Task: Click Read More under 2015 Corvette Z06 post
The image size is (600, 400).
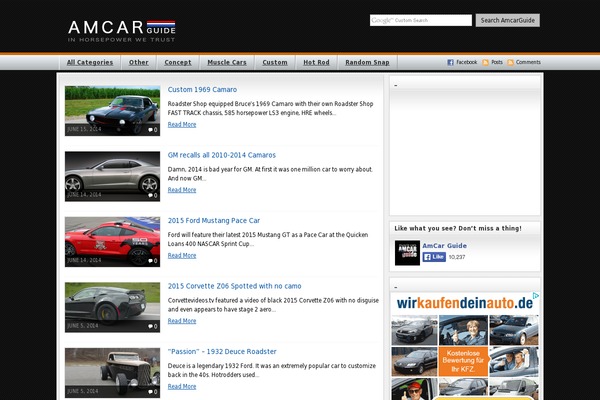Action: coord(182,321)
